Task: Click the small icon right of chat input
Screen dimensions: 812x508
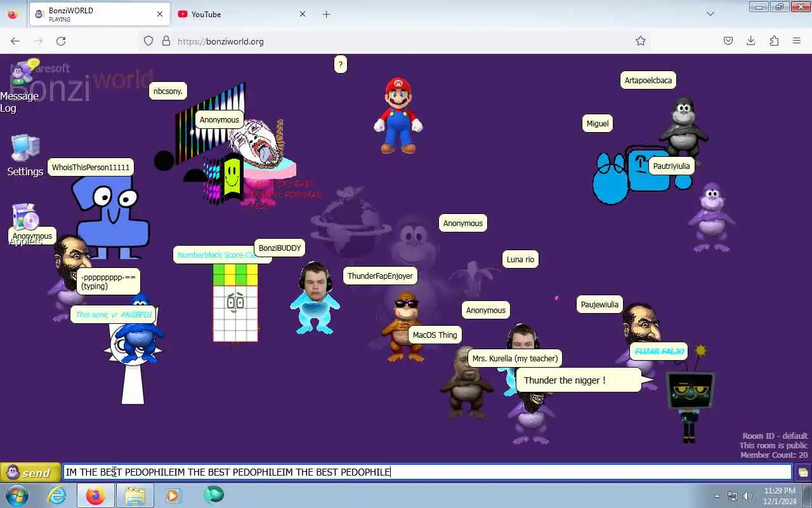Action: click(x=802, y=472)
